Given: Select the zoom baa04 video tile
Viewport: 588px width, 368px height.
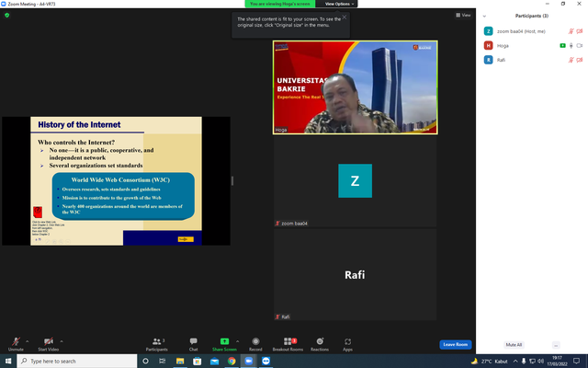Looking at the screenshot, I should (x=356, y=181).
